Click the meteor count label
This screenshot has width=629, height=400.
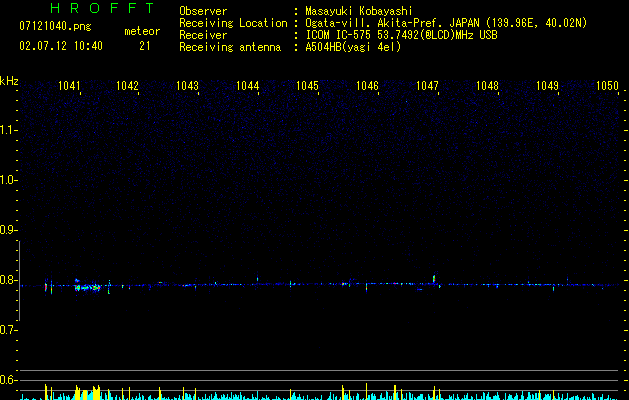tap(142, 31)
